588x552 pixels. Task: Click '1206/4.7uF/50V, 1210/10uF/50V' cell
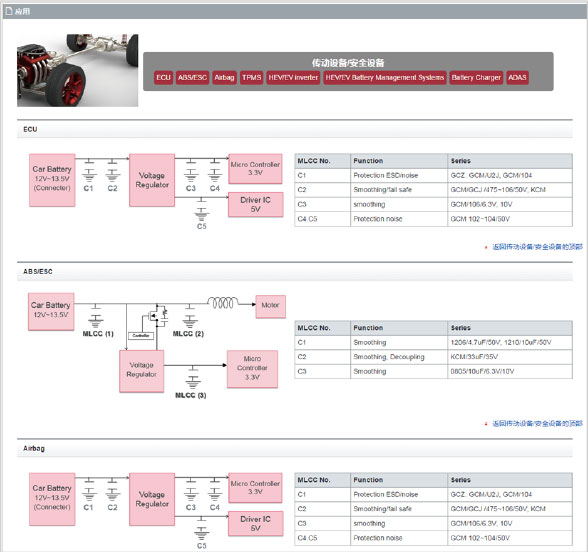(510, 342)
